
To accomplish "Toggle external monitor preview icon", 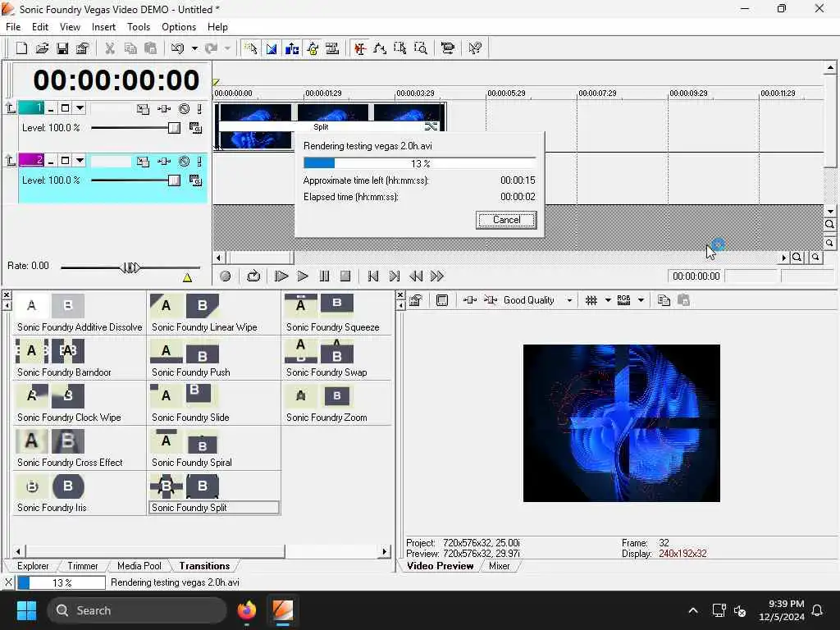I will point(442,300).
